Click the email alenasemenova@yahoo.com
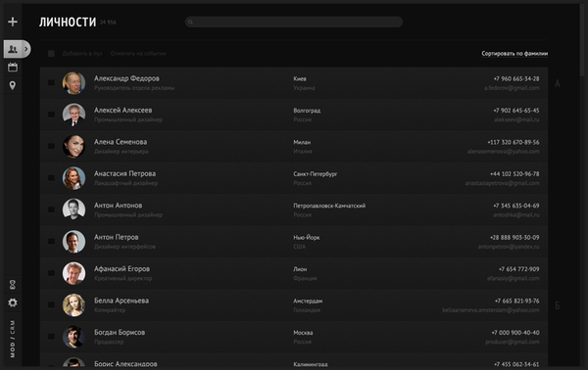Viewport: 588px width, 370px height. (x=504, y=152)
